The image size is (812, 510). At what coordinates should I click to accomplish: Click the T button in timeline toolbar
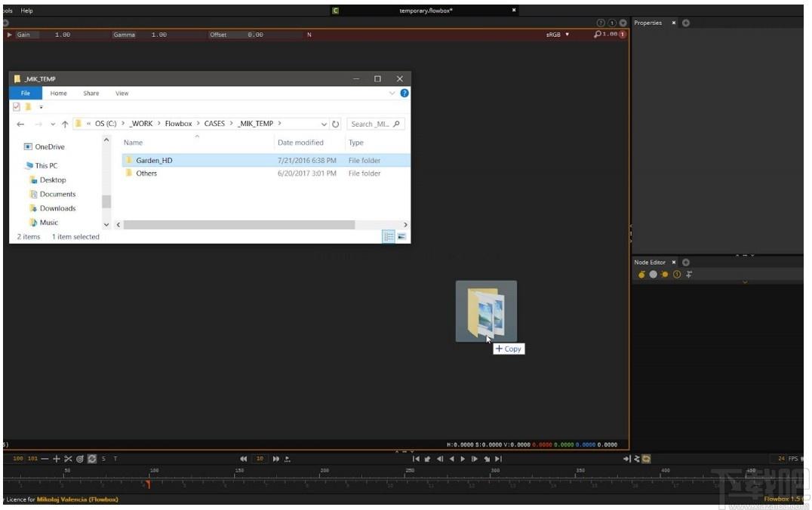click(x=115, y=459)
